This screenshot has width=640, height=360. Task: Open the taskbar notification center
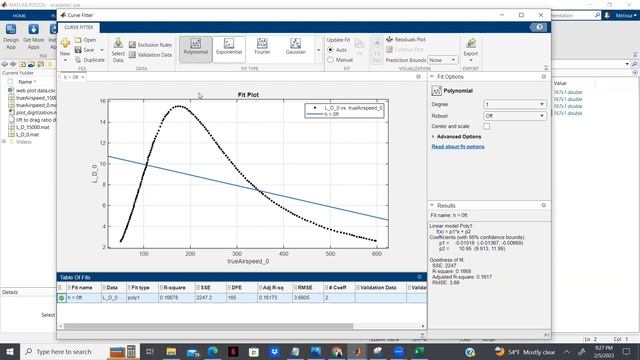coord(626,351)
